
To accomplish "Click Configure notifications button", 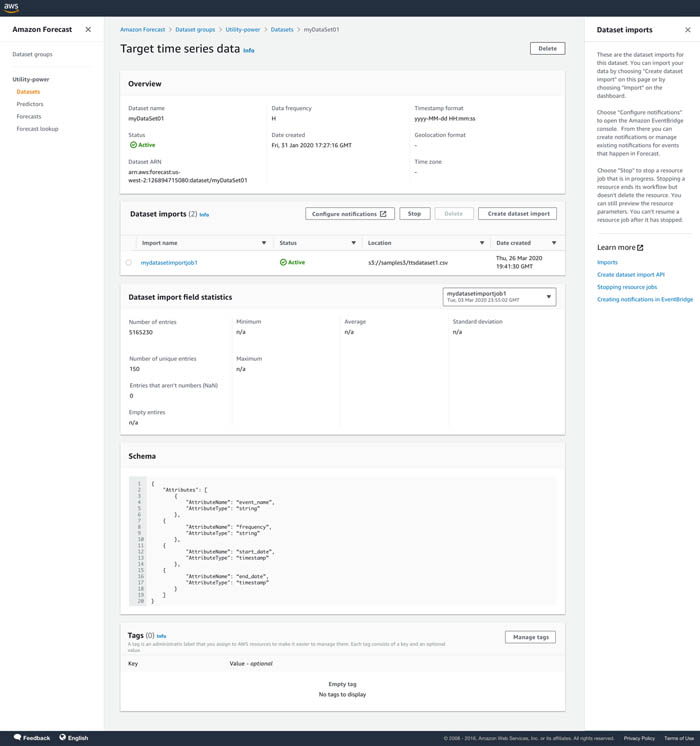I will pos(350,214).
